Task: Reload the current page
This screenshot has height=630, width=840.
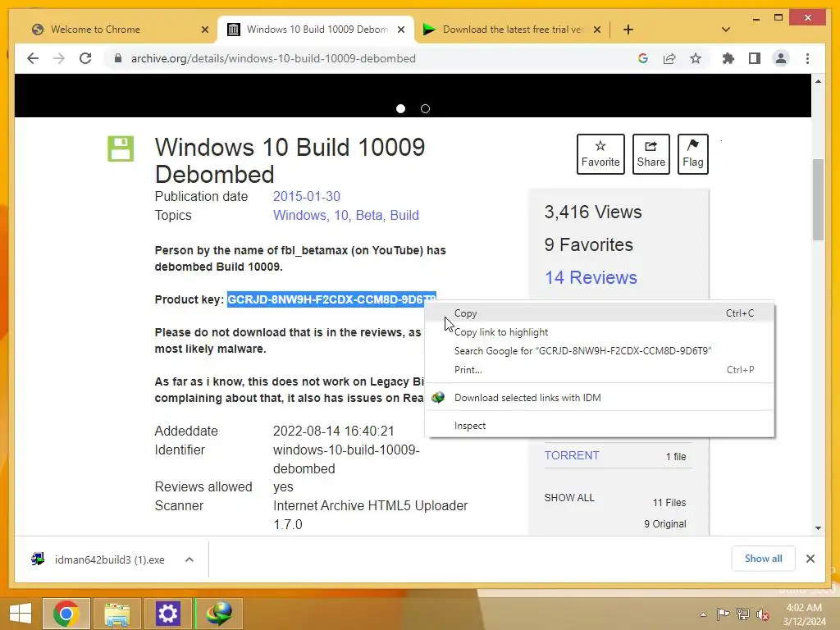Action: point(85,58)
